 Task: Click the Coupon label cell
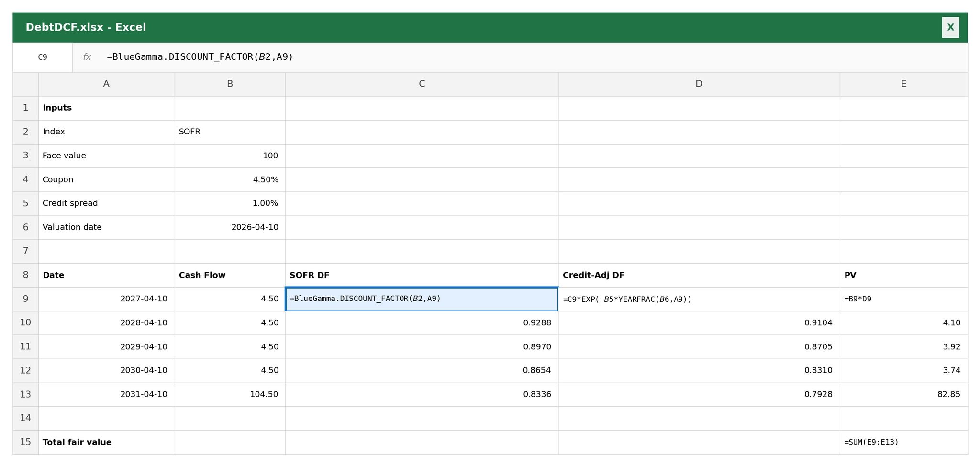[x=106, y=180]
